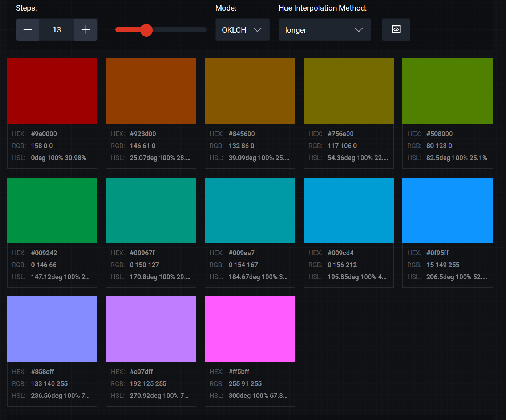Viewport: 506px width, 420px height.
Task: Click the HSL value starting 270.92deg
Action: pyautogui.click(x=159, y=396)
